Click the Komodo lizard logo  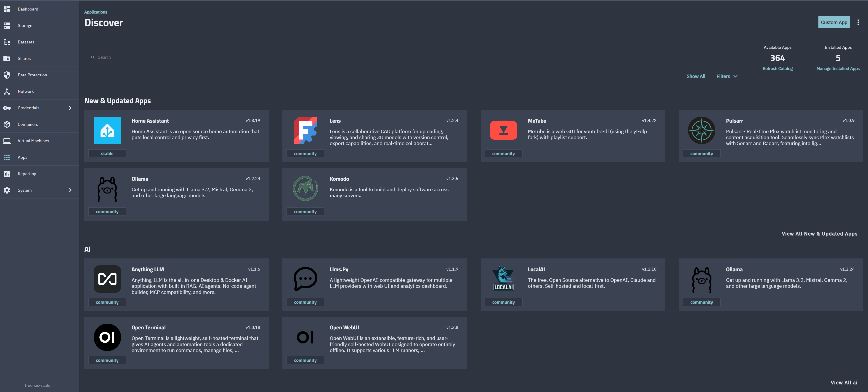tap(305, 189)
